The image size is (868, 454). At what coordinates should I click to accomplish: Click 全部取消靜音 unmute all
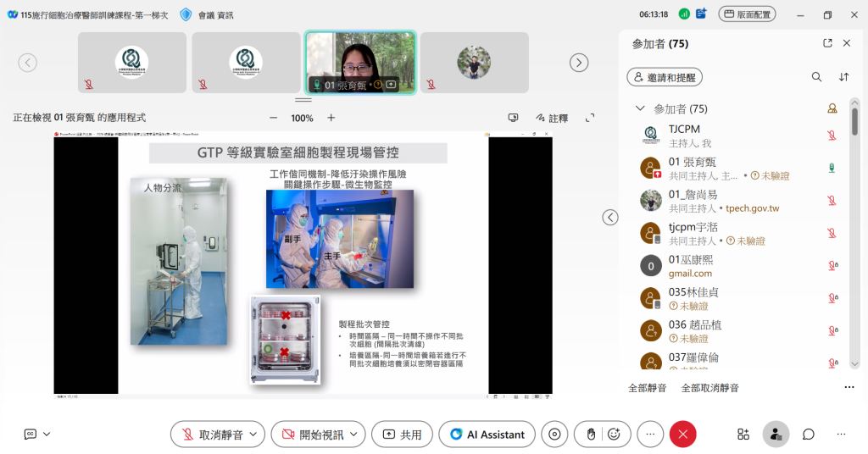click(709, 388)
